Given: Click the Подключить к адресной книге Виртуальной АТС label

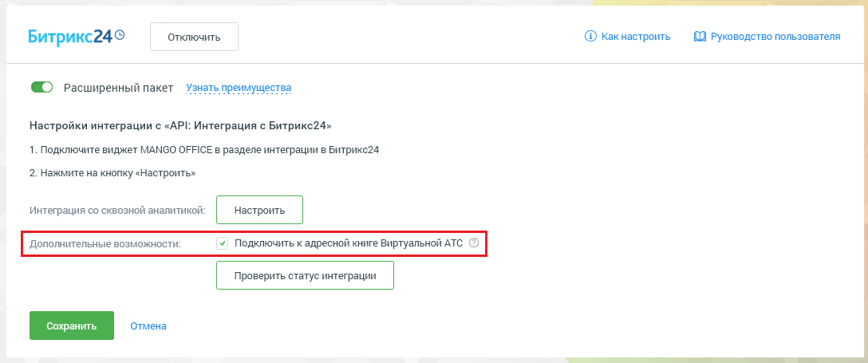Looking at the screenshot, I should click(x=348, y=243).
